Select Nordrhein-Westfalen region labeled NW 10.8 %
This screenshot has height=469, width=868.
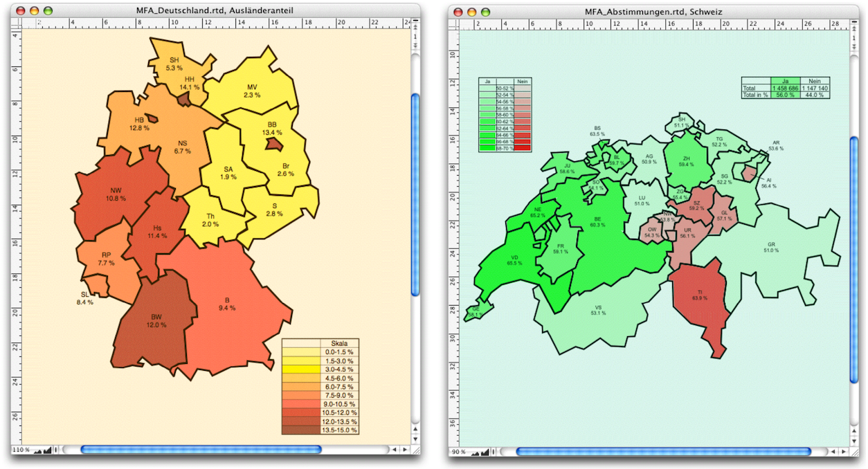[x=116, y=194]
